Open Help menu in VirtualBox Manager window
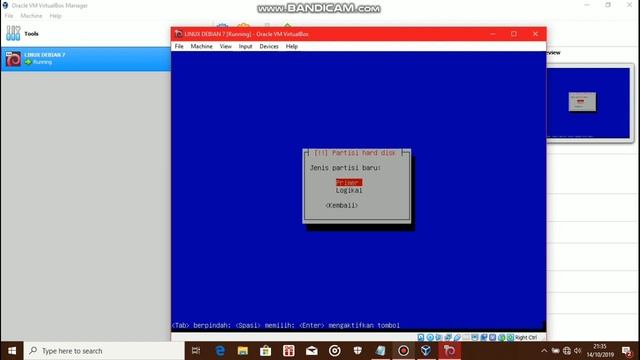 point(55,16)
